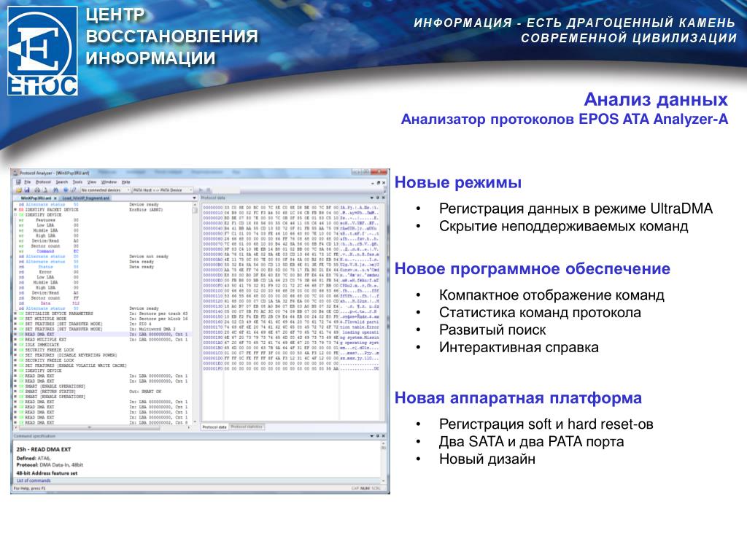Screen dimensions: 747x560
Task: Select the READ MULTIPLE EXT command
Action: 46,340
